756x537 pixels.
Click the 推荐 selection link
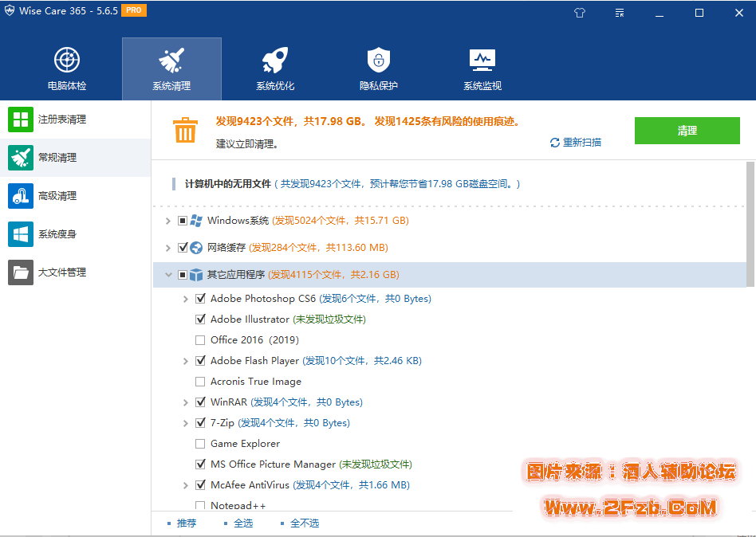pos(186,523)
